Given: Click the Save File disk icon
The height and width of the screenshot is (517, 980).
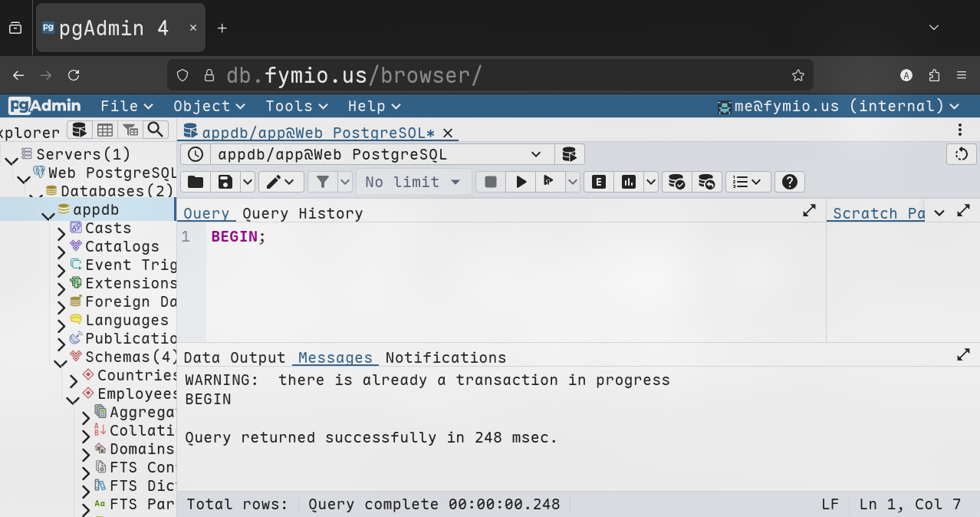Looking at the screenshot, I should click(x=225, y=182).
